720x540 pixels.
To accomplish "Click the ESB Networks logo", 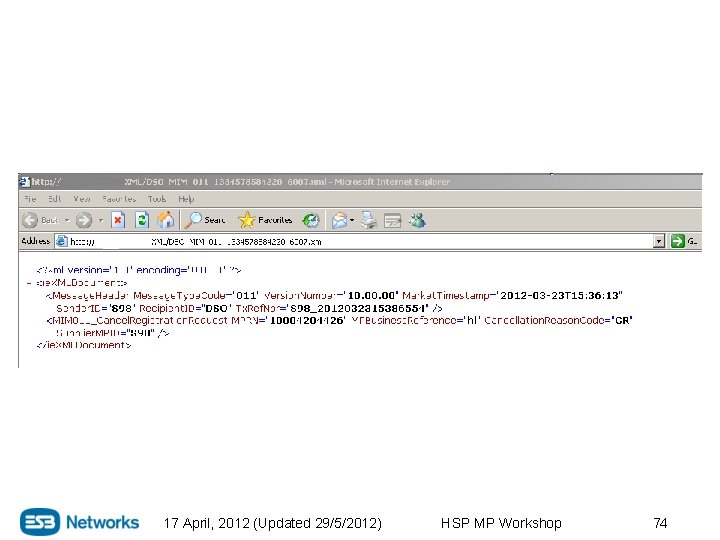I will click(79, 522).
